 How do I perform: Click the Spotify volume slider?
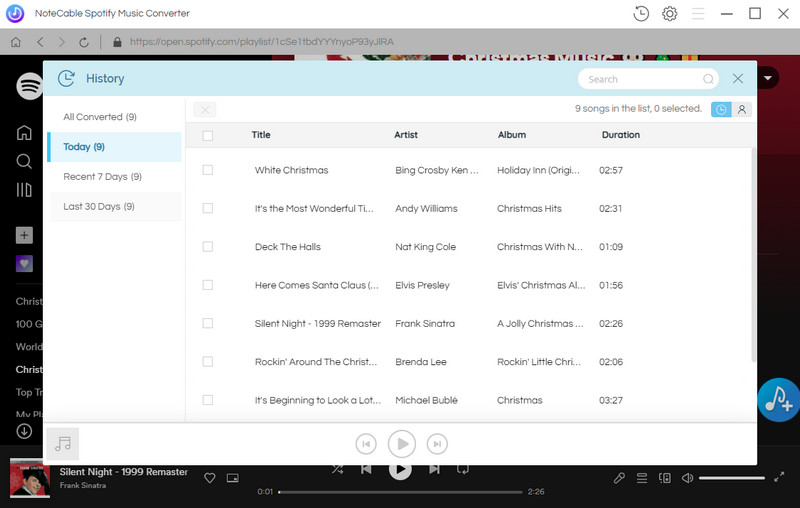tap(731, 479)
